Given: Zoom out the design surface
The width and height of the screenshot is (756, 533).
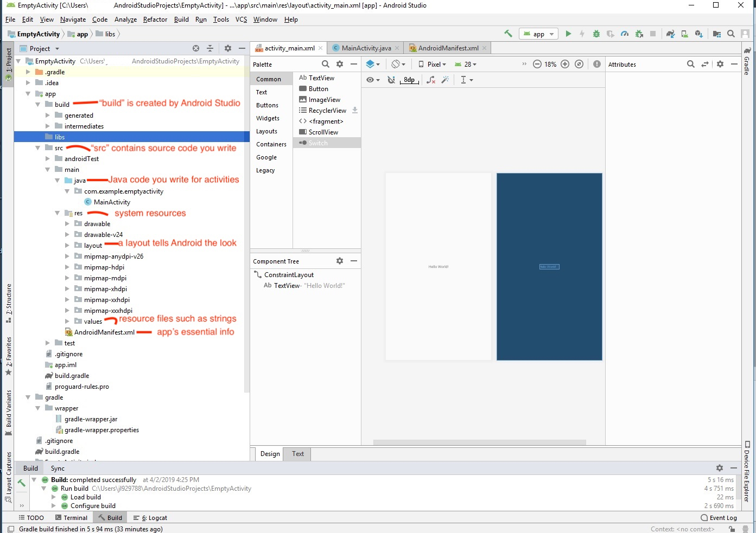Looking at the screenshot, I should pos(537,64).
